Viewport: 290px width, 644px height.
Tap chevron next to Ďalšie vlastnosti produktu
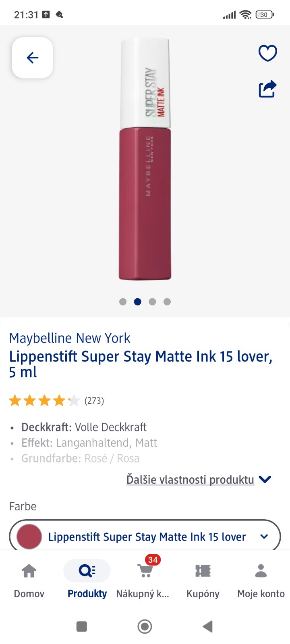tap(265, 479)
